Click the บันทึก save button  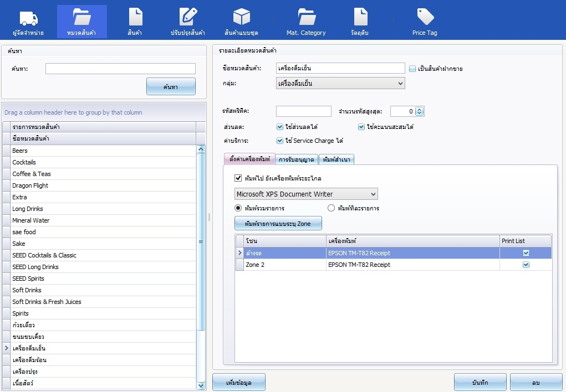pyautogui.click(x=480, y=383)
